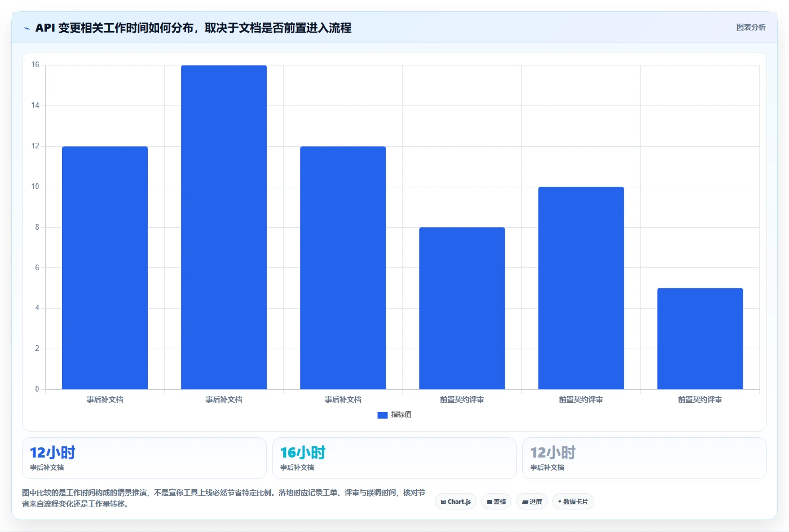
Task: Click the y-axis tick label 6
Action: tap(37, 267)
